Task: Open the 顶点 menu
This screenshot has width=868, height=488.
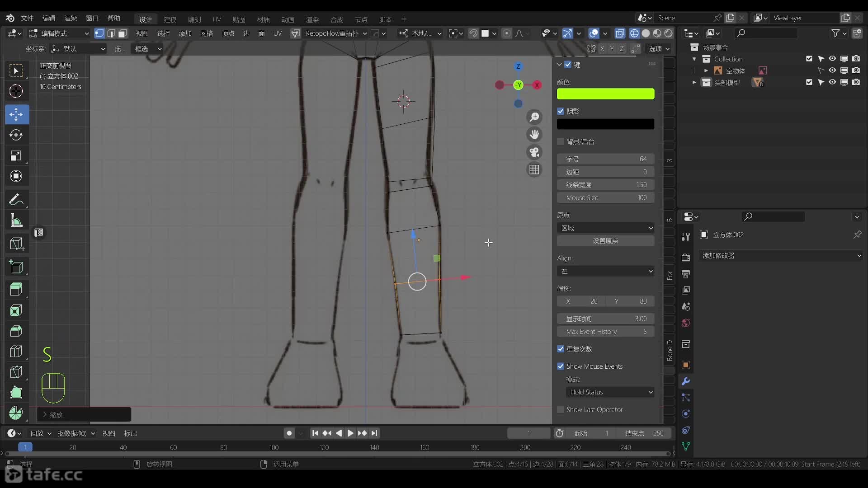Action: coord(228,33)
